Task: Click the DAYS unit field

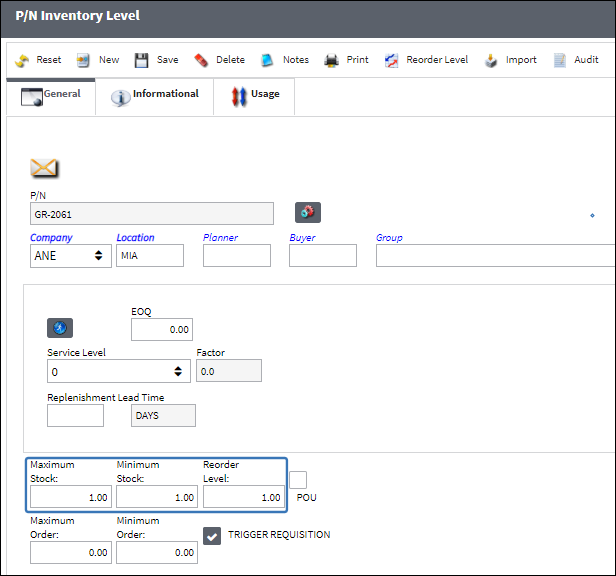Action: pyautogui.click(x=163, y=415)
